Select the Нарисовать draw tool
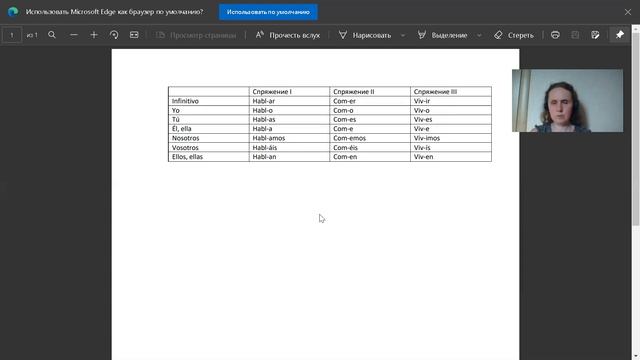Viewport: 640px width, 360px height. [x=364, y=35]
